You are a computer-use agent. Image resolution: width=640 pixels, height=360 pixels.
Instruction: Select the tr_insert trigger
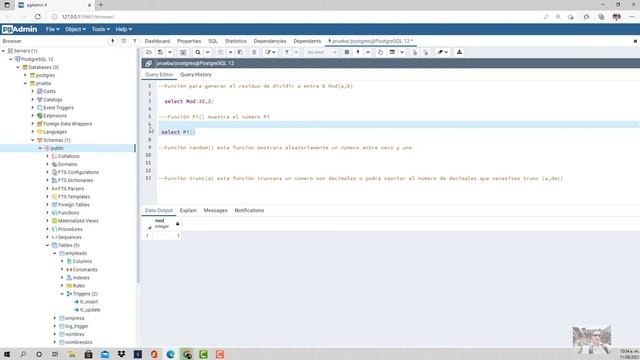tap(89, 302)
